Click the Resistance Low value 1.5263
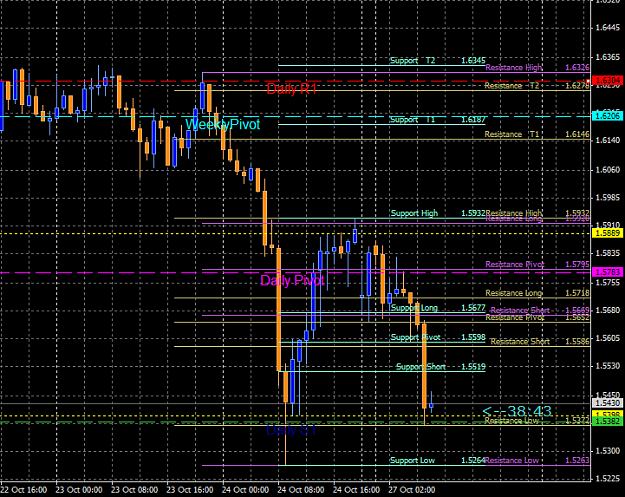625x497 pixels. click(577, 460)
